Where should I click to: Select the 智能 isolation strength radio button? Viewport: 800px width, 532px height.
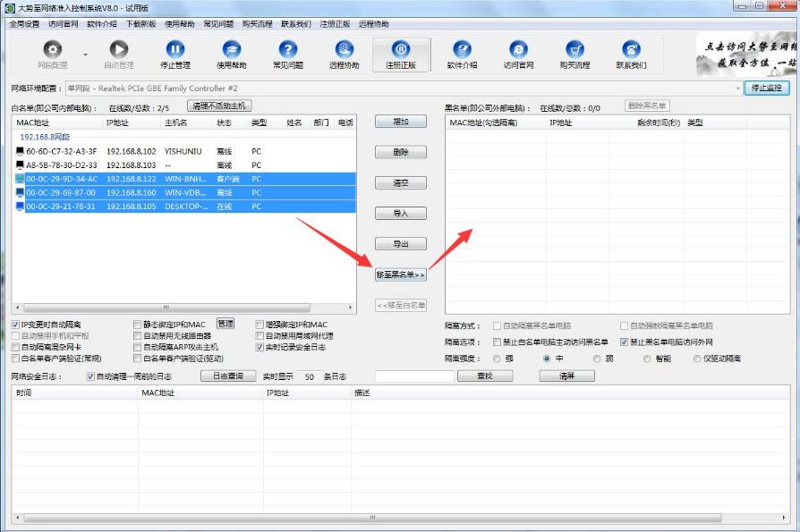[x=647, y=359]
